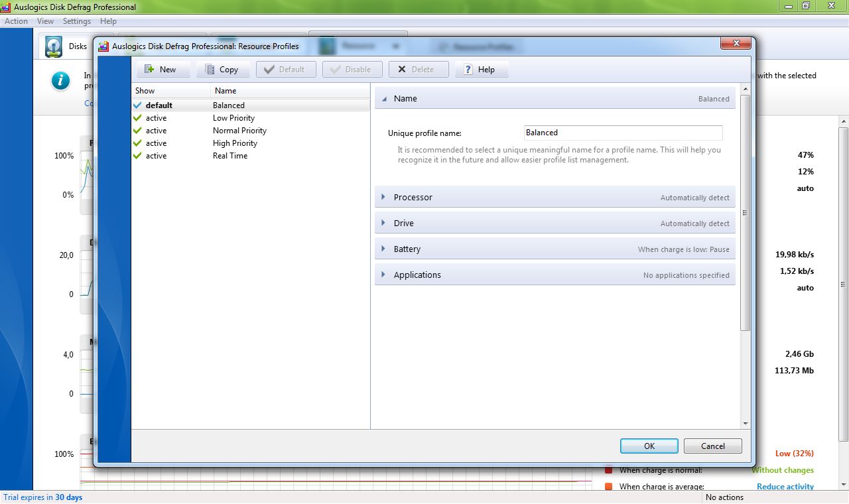849x504 pixels.
Task: Click the No actions status text
Action: (x=724, y=497)
